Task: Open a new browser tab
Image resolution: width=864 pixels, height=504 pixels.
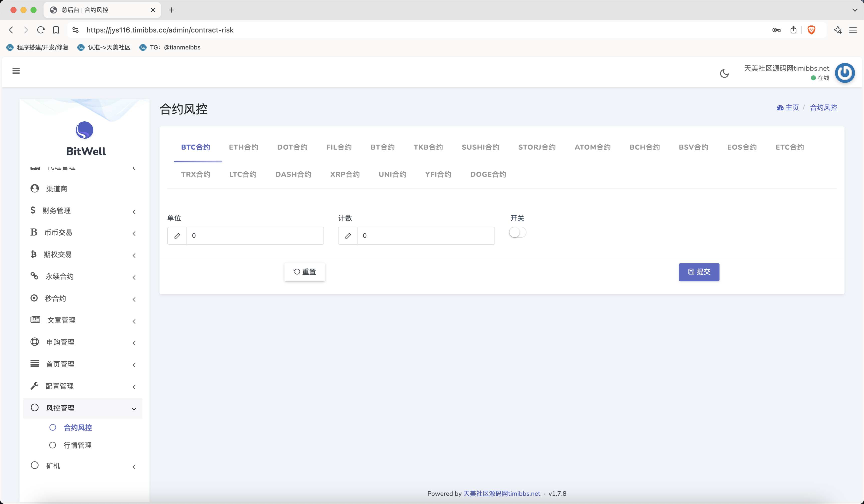Action: click(171, 10)
